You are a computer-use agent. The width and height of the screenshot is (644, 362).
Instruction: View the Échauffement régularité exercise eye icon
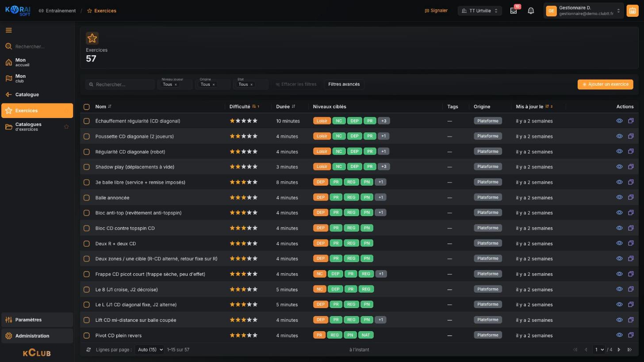coord(619,121)
